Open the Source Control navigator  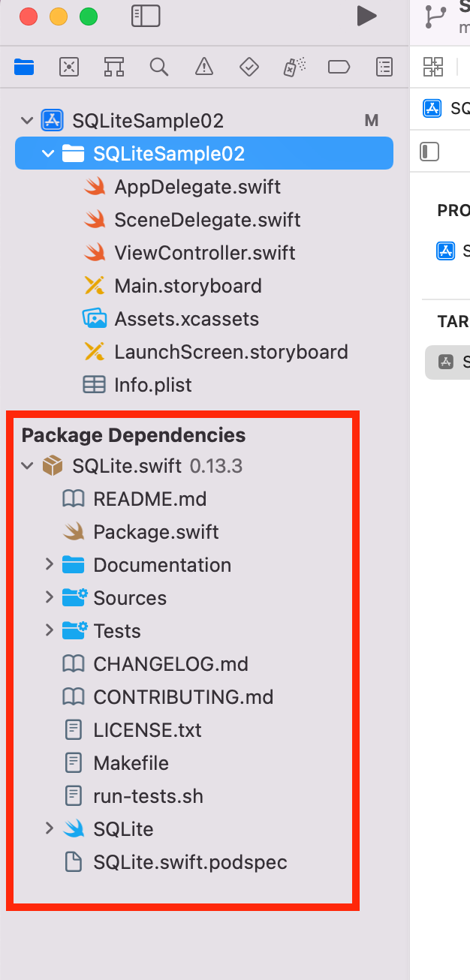tap(69, 67)
